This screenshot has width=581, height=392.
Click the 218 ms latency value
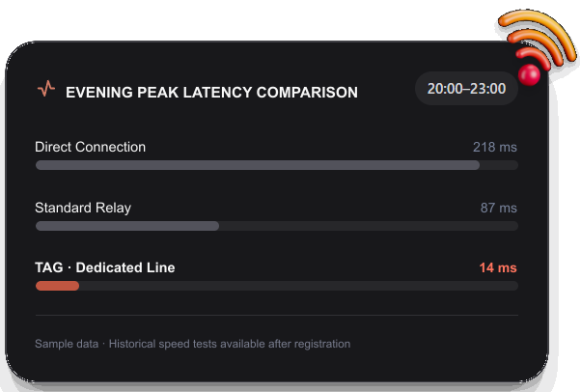pyautogui.click(x=495, y=147)
